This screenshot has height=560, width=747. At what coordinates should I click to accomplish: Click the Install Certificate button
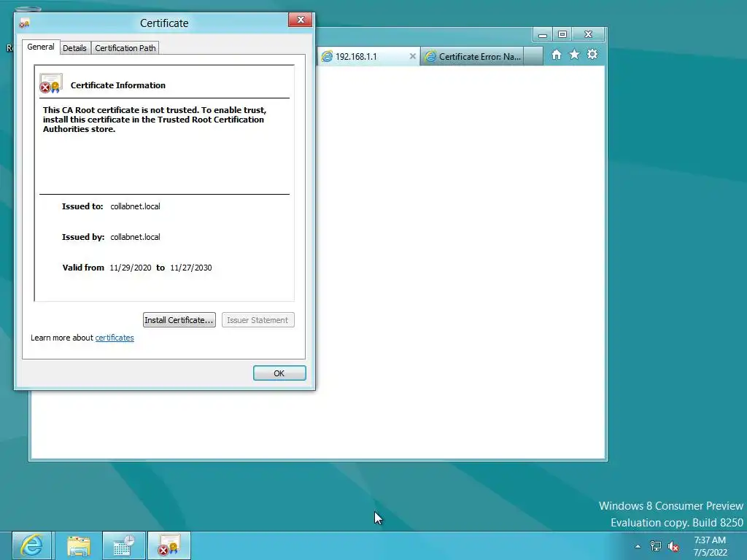pos(179,320)
